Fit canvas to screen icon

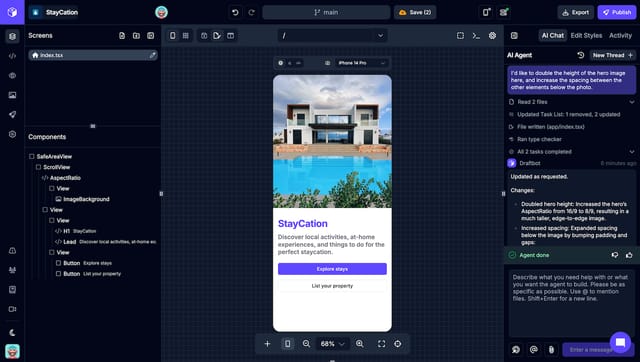point(381,344)
